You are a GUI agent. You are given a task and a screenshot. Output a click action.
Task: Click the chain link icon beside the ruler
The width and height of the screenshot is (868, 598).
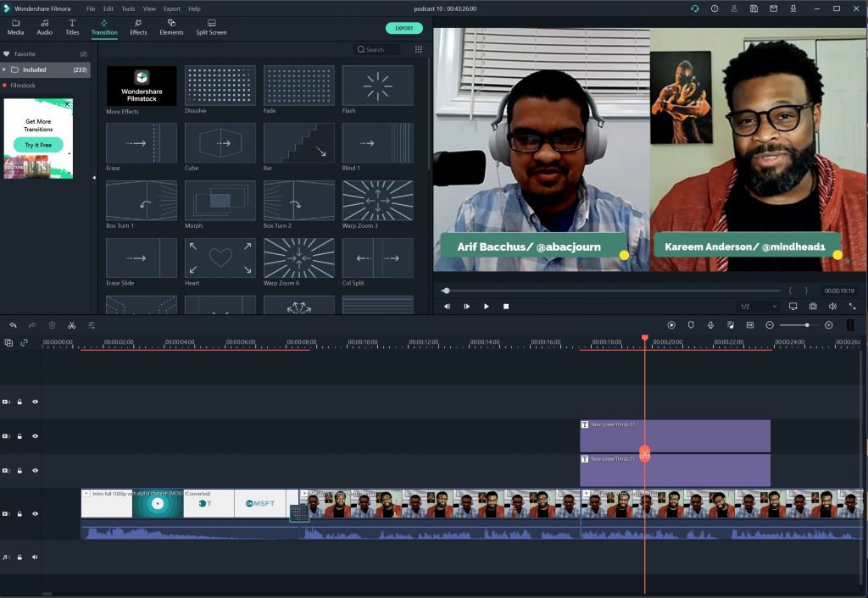25,343
